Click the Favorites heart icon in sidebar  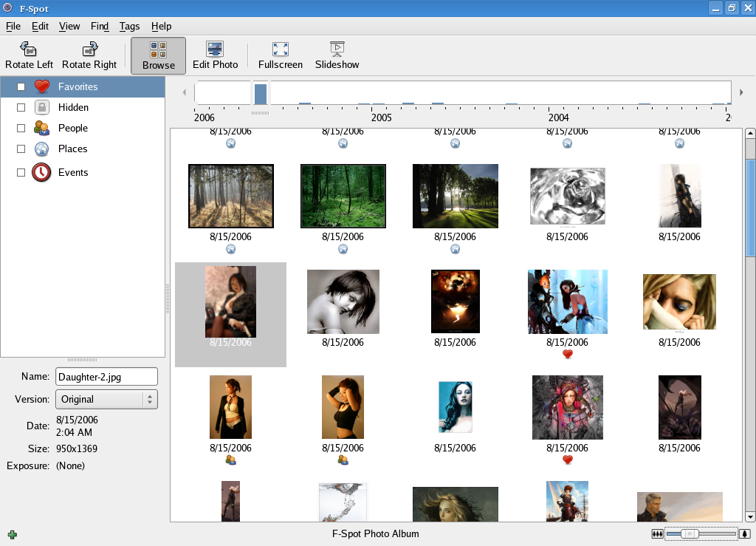(x=42, y=87)
